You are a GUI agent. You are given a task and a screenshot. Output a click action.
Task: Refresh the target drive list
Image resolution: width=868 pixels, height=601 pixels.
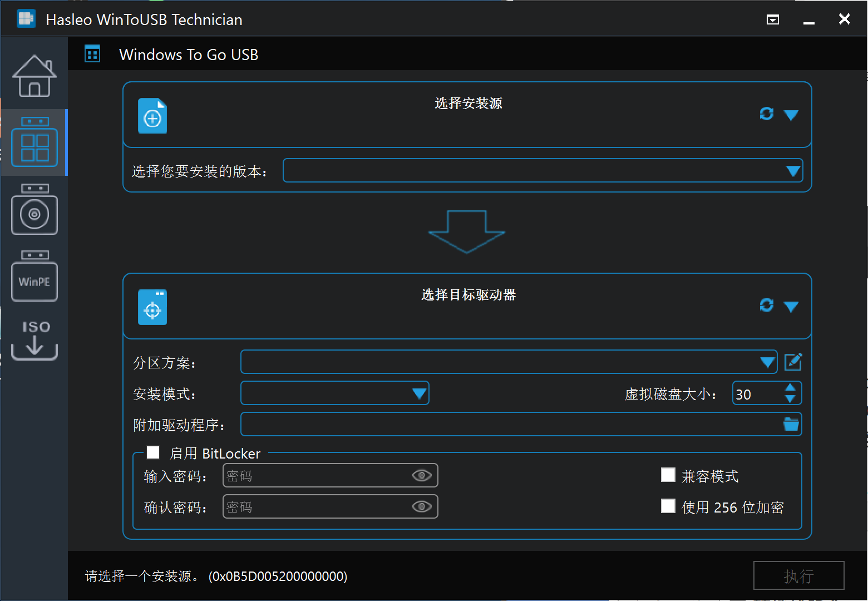click(x=767, y=305)
